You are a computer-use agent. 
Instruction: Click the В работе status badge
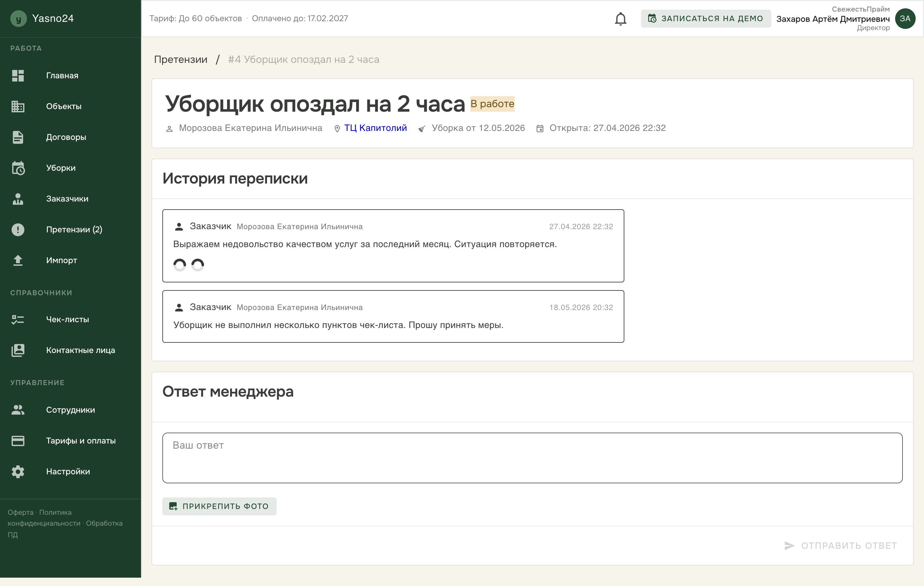coord(492,104)
